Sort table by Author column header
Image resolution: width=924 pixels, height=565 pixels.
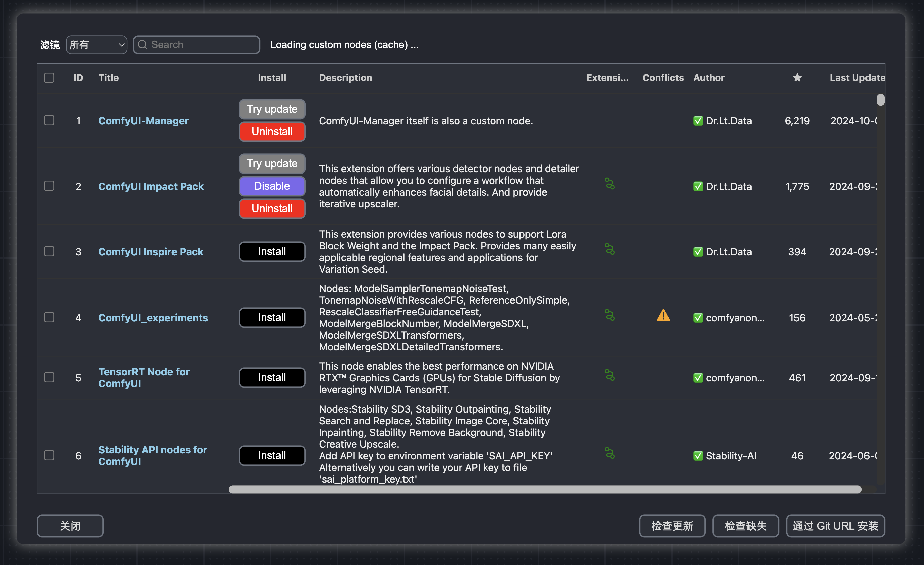coord(709,78)
